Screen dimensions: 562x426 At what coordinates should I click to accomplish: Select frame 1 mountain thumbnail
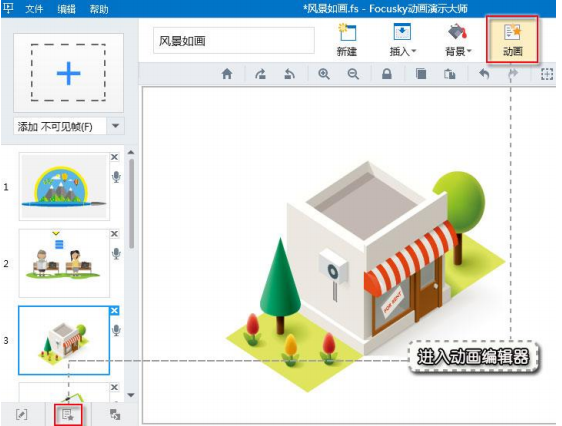pos(64,186)
